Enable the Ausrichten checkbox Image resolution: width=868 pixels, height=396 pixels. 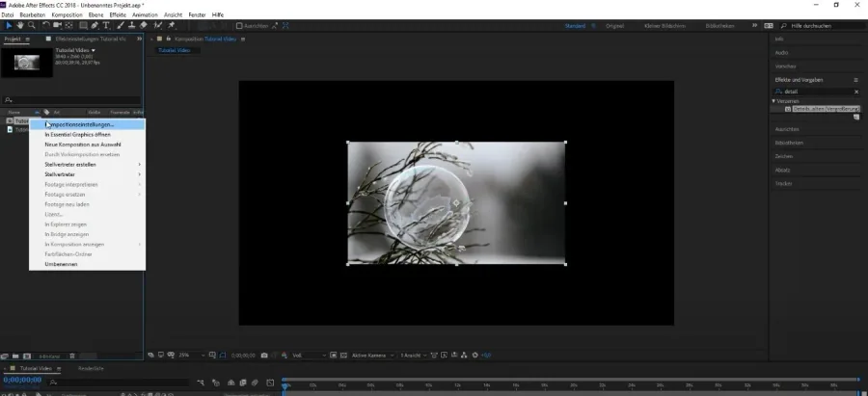click(239, 25)
